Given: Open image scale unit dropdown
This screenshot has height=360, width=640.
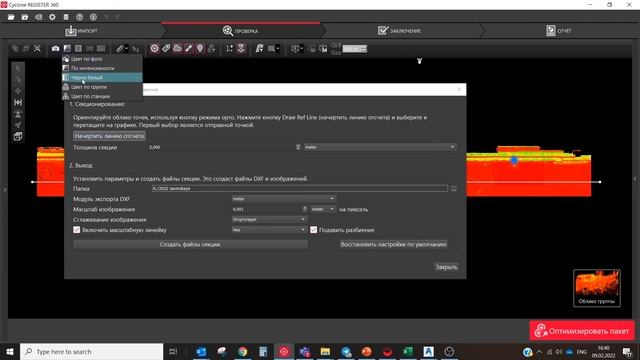Looking at the screenshot, I should [322, 209].
